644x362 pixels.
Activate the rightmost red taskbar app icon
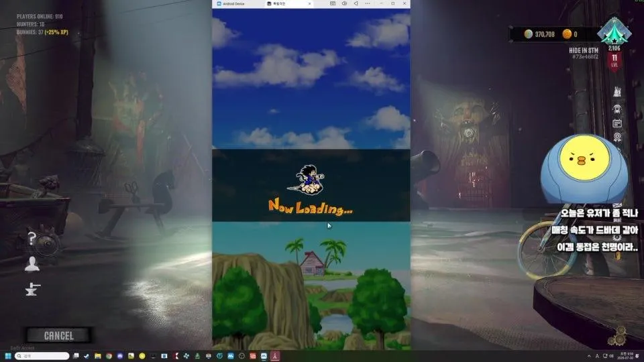tap(275, 356)
